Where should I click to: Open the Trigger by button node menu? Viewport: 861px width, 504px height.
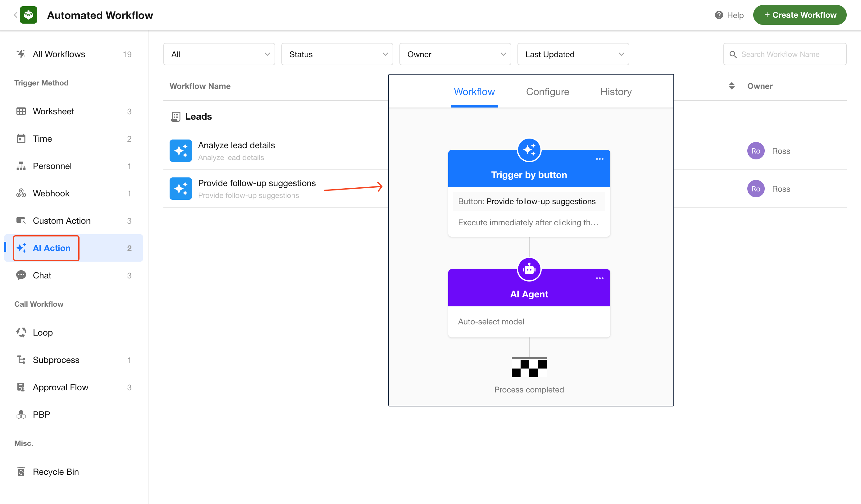[x=599, y=159]
